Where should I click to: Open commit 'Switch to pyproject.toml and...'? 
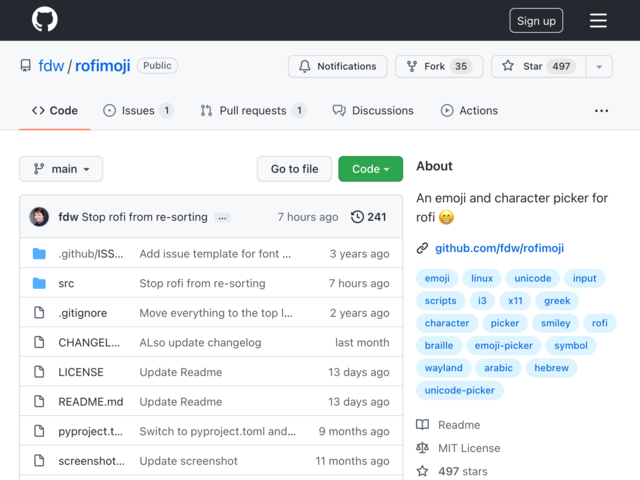coord(218,431)
